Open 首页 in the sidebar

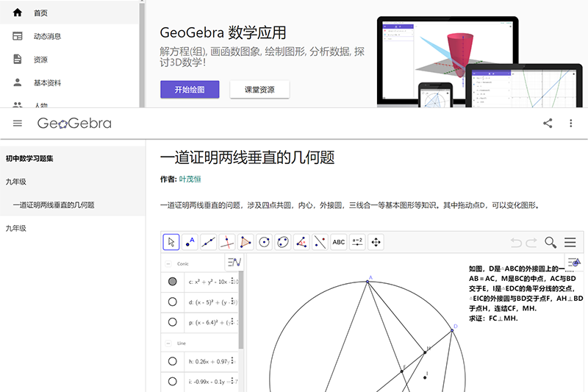click(x=69, y=13)
